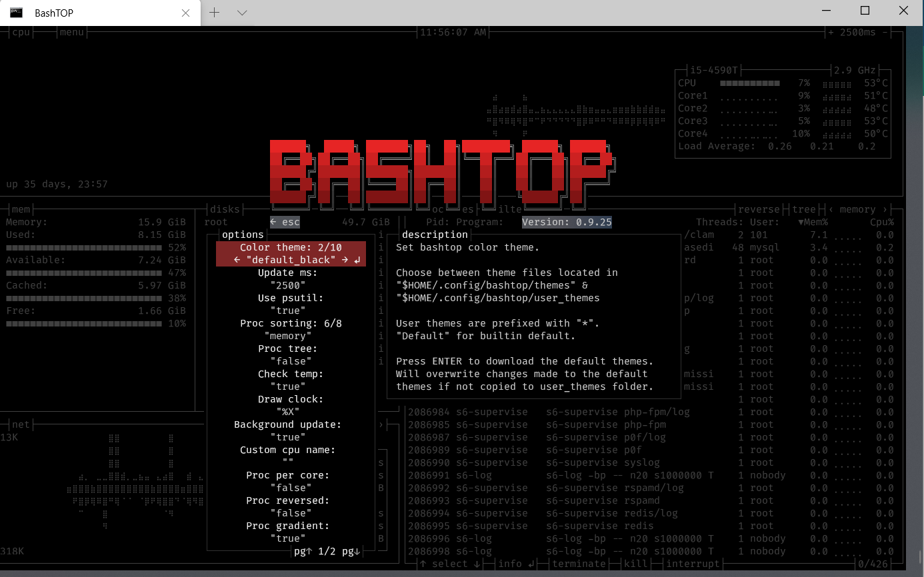The height and width of the screenshot is (577, 924).
Task: Select the "Update ms:" option label
Action: (288, 273)
